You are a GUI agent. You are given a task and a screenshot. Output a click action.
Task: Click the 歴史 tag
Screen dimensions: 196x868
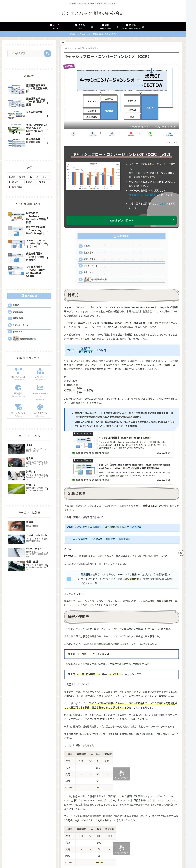point(22,177)
